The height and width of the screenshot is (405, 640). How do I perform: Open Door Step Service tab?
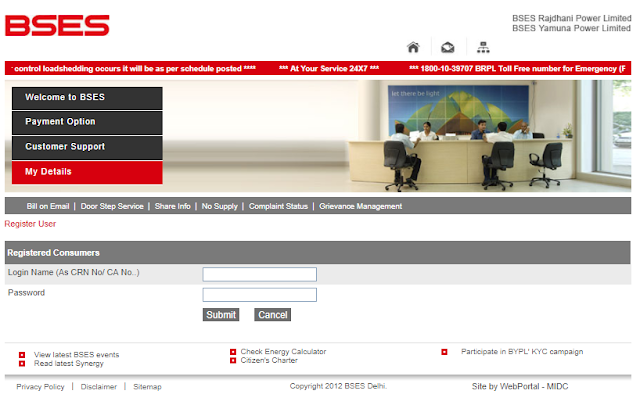112,206
